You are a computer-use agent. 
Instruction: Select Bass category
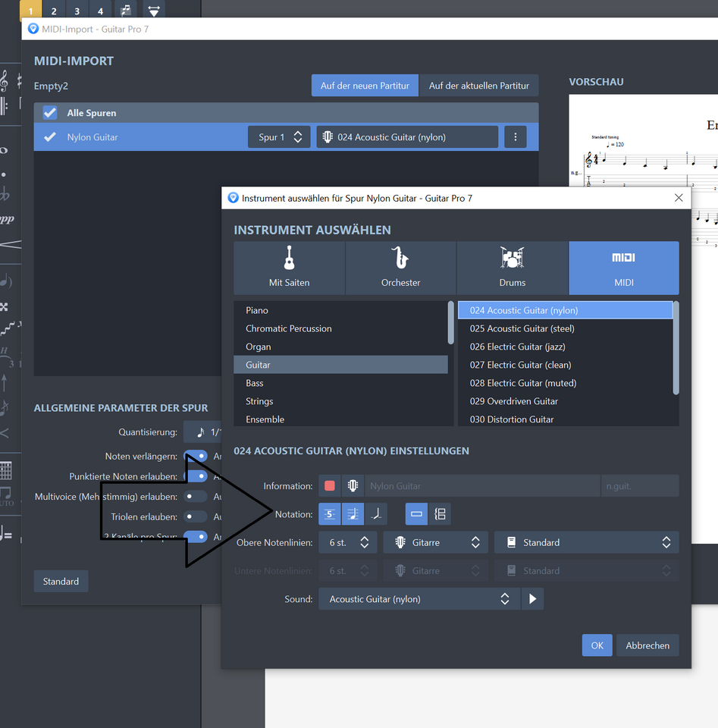tap(340, 383)
